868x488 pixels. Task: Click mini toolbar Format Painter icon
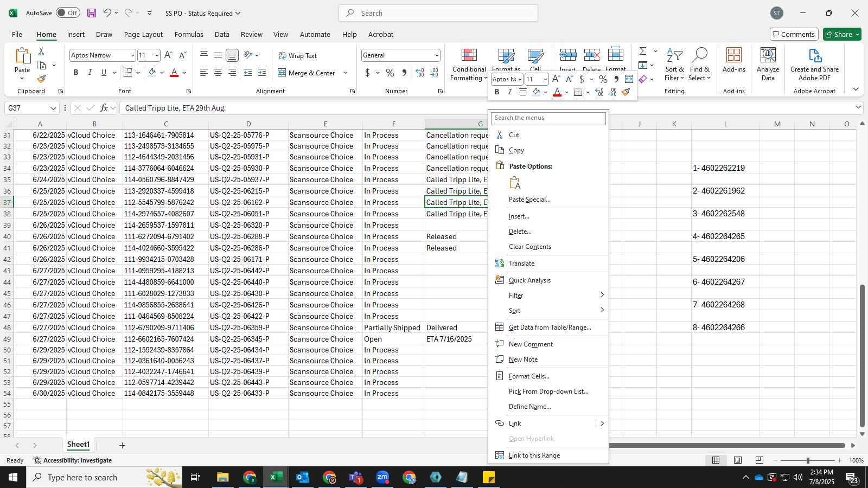(x=626, y=92)
